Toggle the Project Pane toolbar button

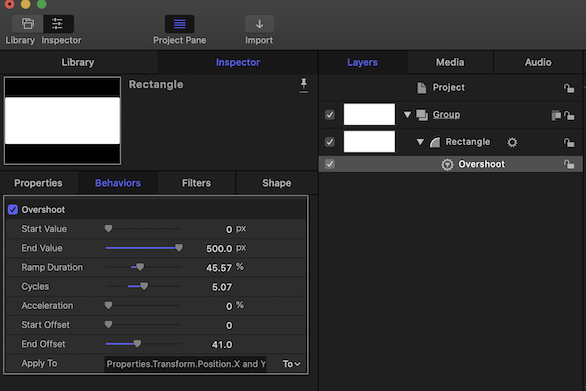coord(179,24)
